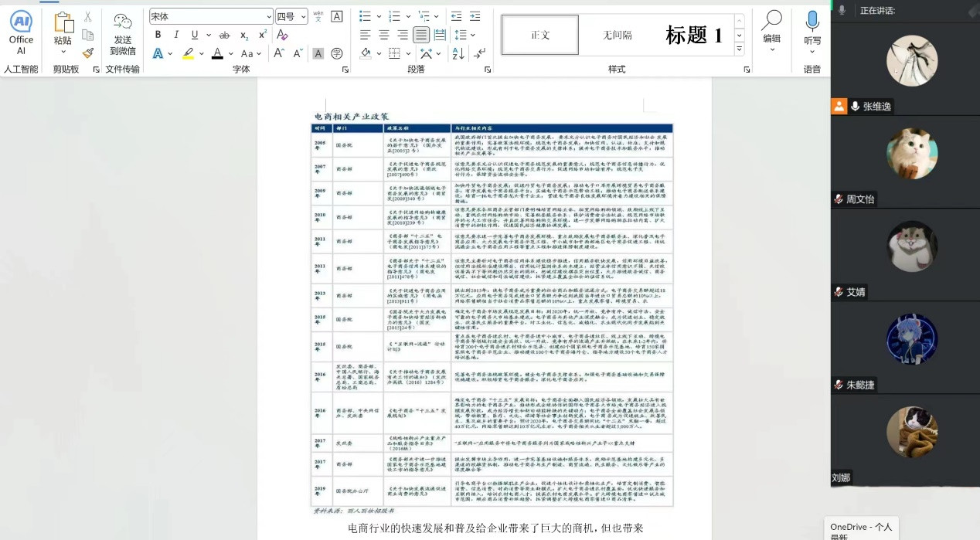Click the Cut scissors icon
The height and width of the screenshot is (540, 980).
tap(87, 16)
